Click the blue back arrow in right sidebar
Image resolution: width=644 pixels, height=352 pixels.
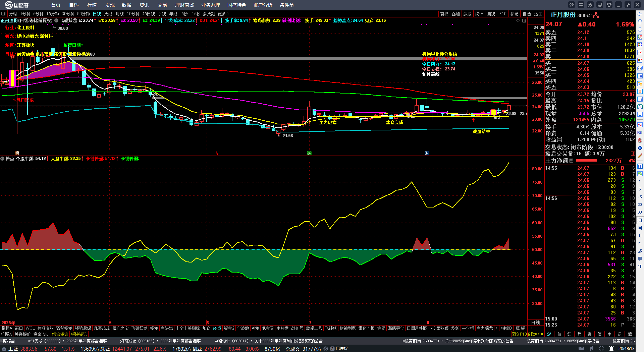click(640, 14)
